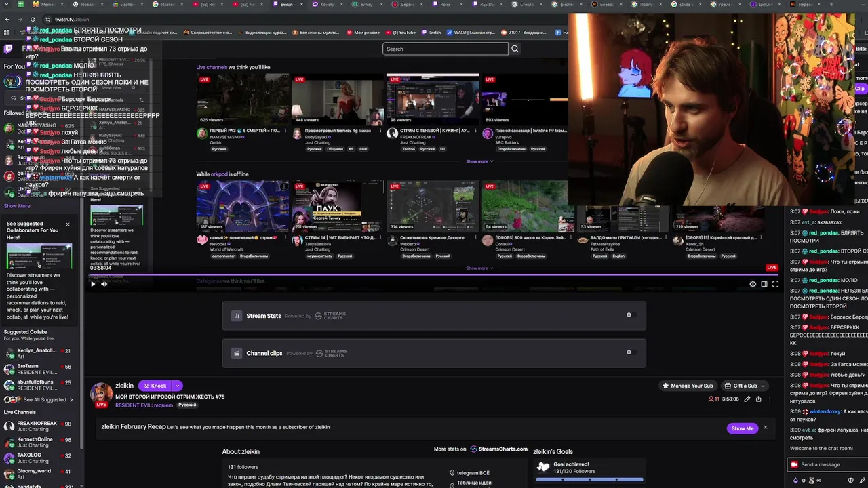Click the Stream Stats bar chart icon
Screen dimensions: 868x488
237,316
